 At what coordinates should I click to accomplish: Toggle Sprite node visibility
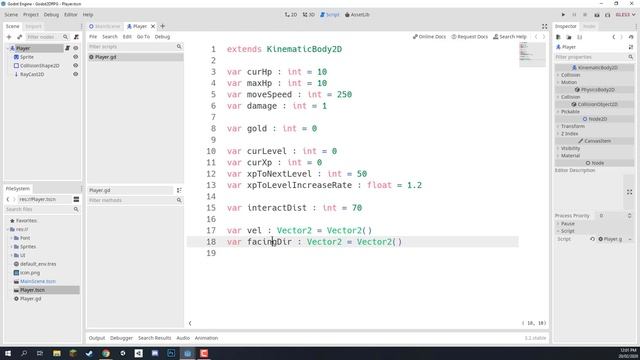(x=76, y=57)
